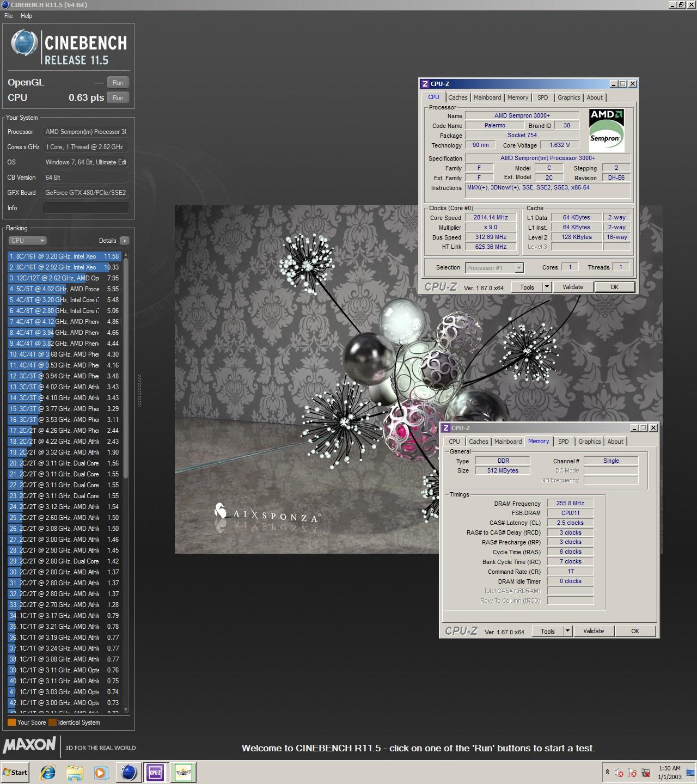
Task: Click the Core Speed 2814.14 MHz value
Action: [x=491, y=217]
